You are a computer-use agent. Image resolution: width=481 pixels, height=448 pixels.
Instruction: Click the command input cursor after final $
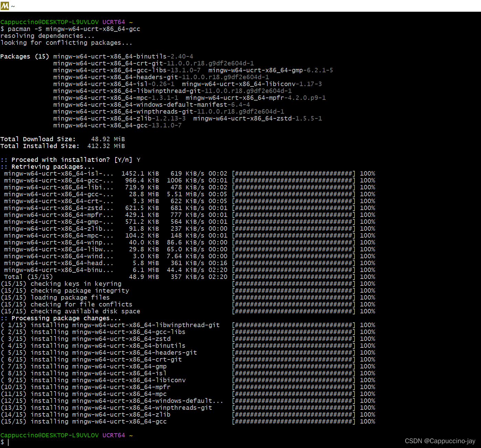tap(8, 442)
